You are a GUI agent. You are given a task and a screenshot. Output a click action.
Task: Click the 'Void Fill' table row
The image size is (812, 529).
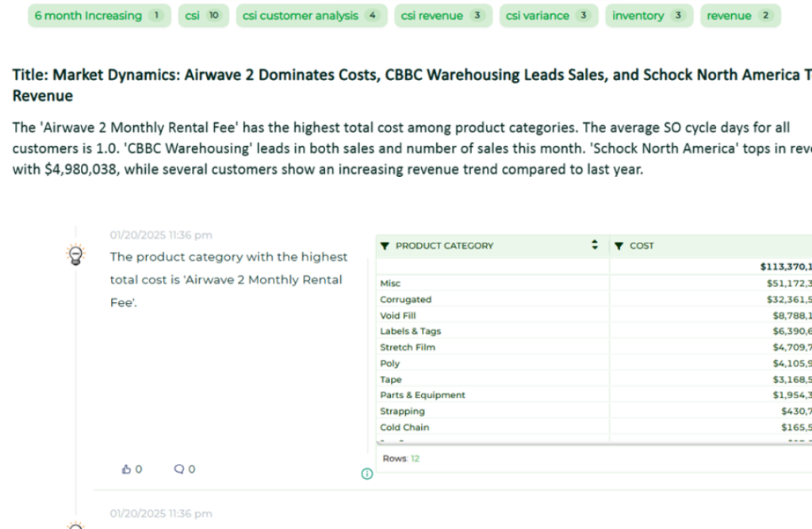tap(594, 316)
